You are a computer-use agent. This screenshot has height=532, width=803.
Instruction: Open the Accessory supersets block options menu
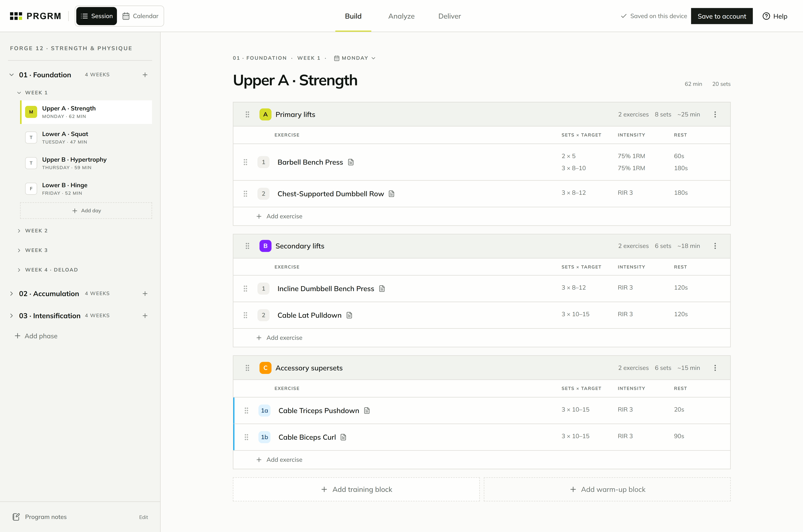[x=715, y=368]
